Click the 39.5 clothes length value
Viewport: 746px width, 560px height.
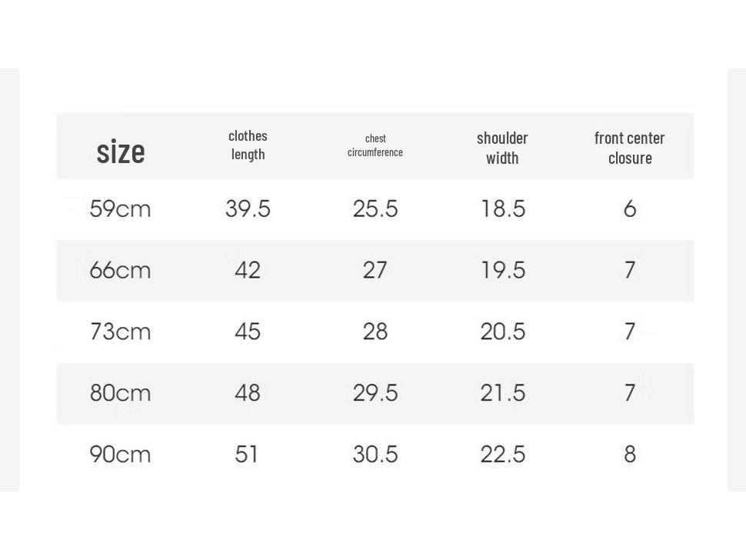(x=248, y=209)
